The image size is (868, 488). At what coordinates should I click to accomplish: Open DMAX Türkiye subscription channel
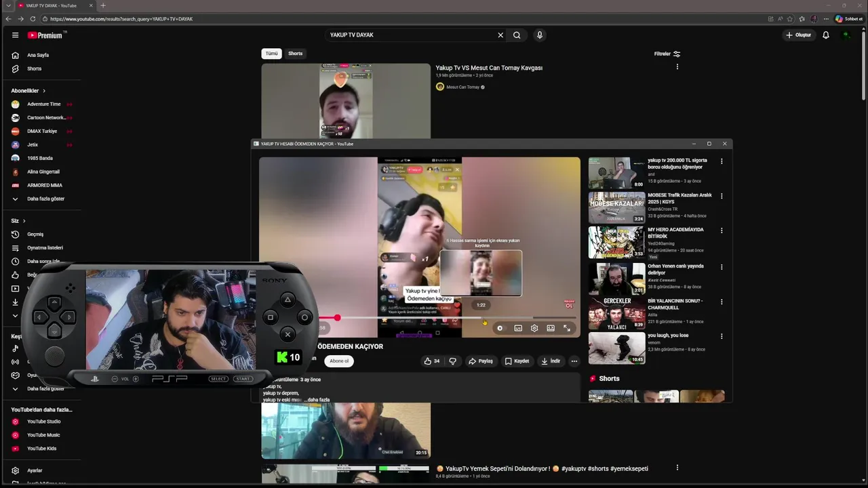(x=42, y=131)
